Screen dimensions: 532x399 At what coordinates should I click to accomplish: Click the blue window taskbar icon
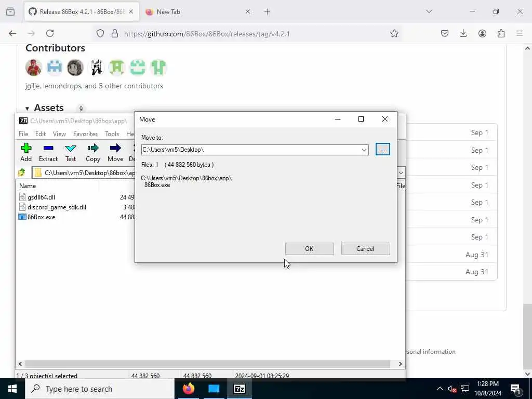click(x=214, y=389)
